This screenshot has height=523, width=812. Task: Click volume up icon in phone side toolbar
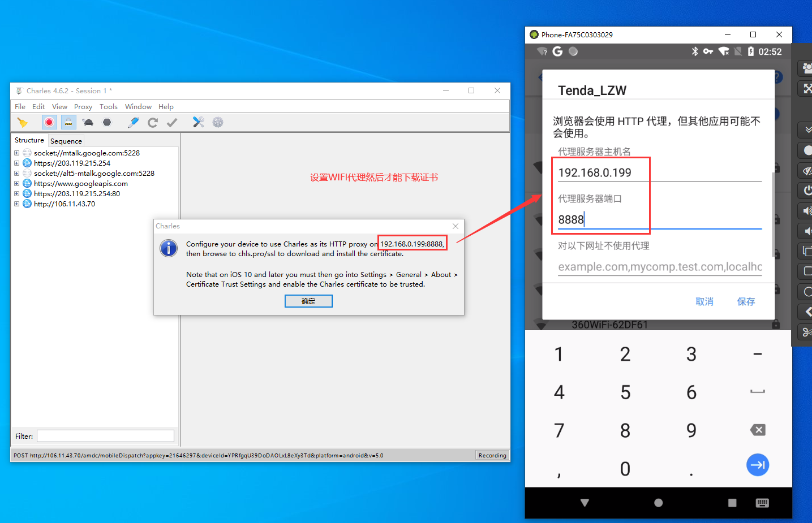tap(806, 211)
